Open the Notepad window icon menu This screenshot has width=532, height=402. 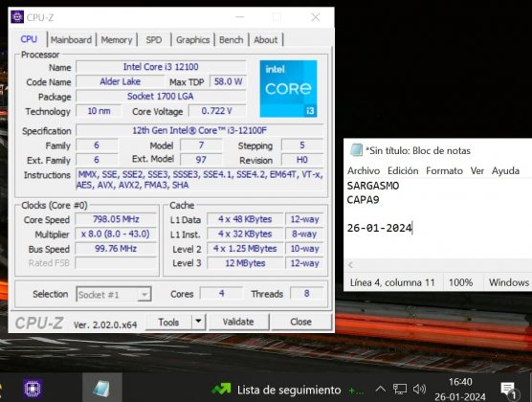coord(356,149)
